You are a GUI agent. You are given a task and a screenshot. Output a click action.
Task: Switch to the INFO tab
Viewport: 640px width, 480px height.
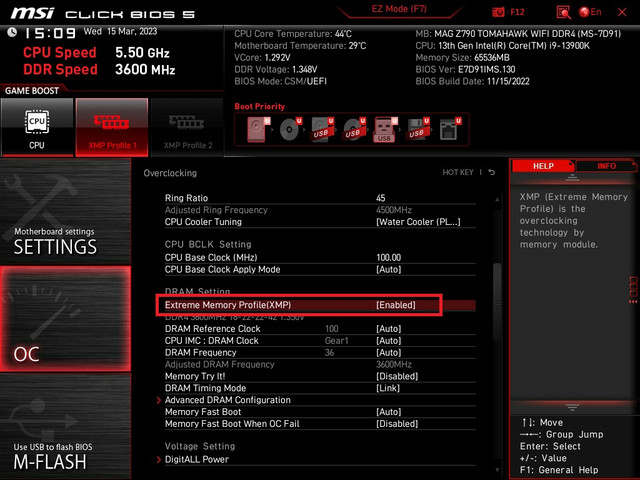[606, 166]
